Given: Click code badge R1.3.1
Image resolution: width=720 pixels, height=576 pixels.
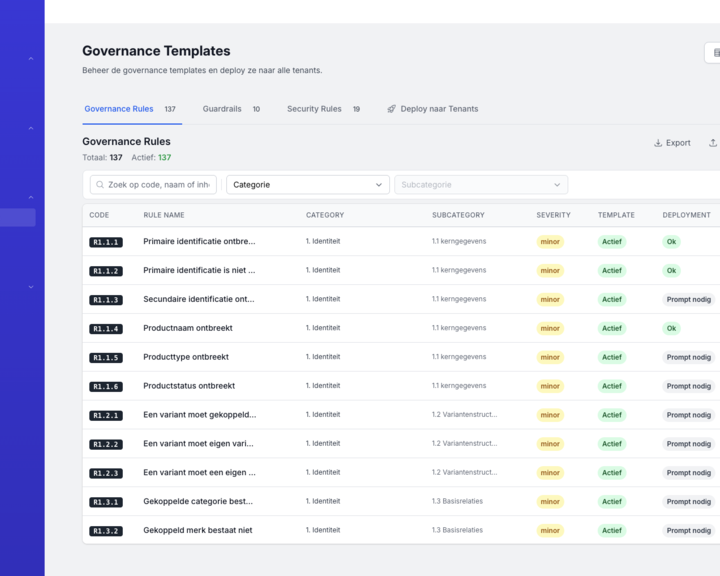Looking at the screenshot, I should 106,502.
